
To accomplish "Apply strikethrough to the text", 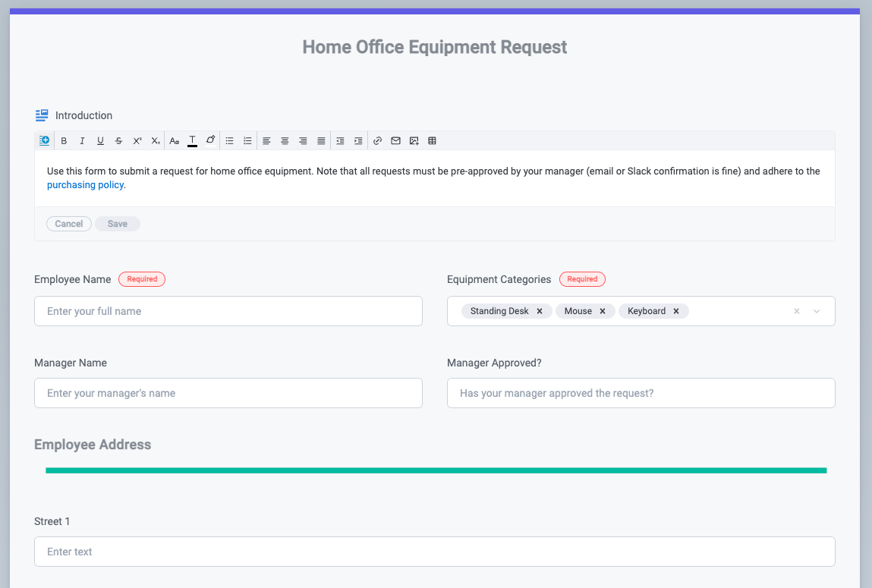I will click(118, 140).
